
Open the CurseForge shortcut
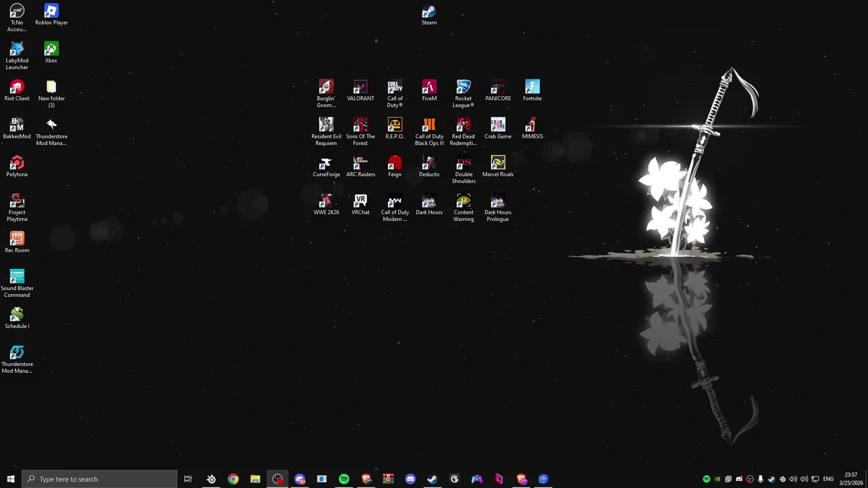(326, 167)
